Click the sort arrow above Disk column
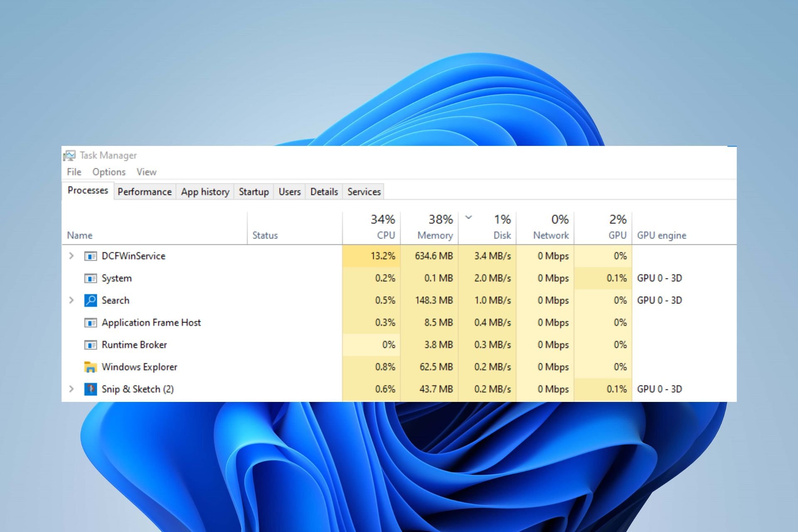Image resolution: width=798 pixels, height=532 pixels. pos(468,217)
